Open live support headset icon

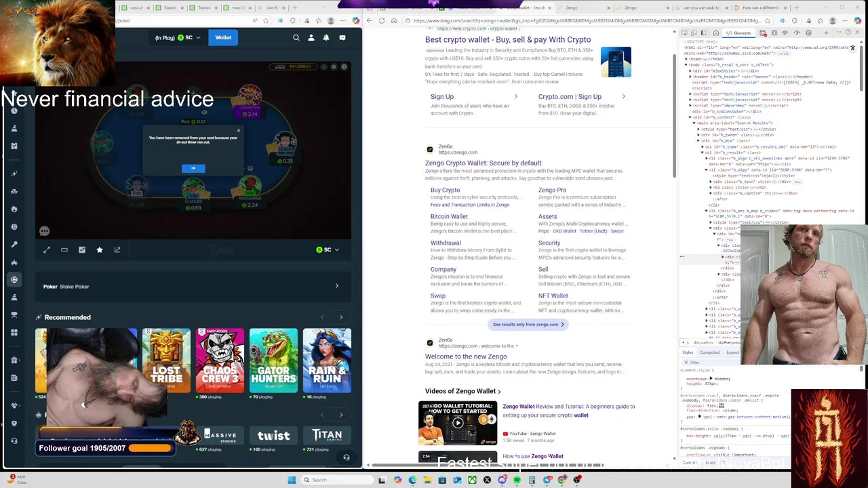click(347, 457)
